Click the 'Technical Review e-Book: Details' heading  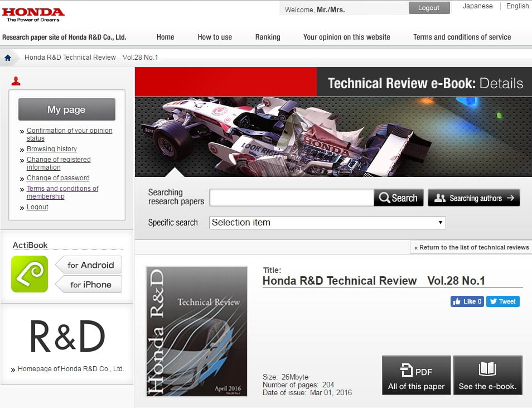click(x=425, y=83)
